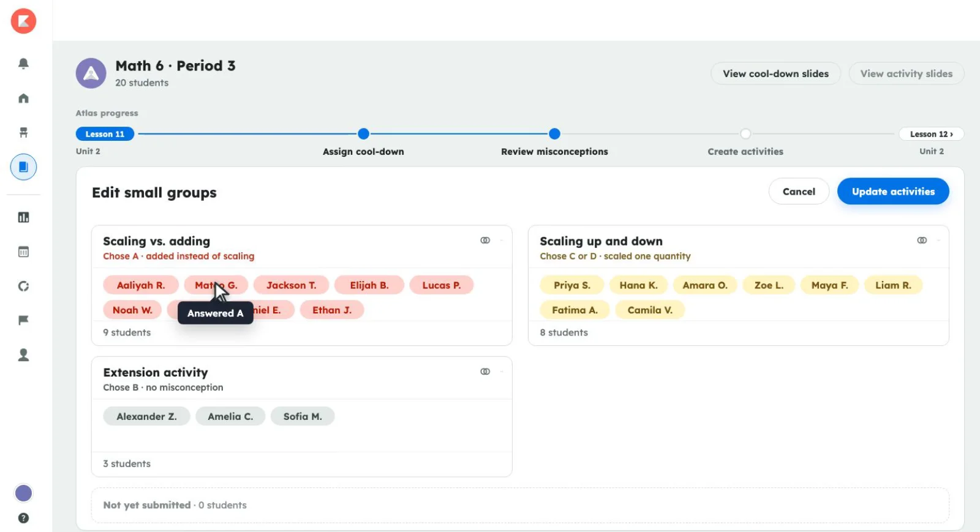
Task: Select the Create activities progress step dot
Action: pyautogui.click(x=745, y=133)
